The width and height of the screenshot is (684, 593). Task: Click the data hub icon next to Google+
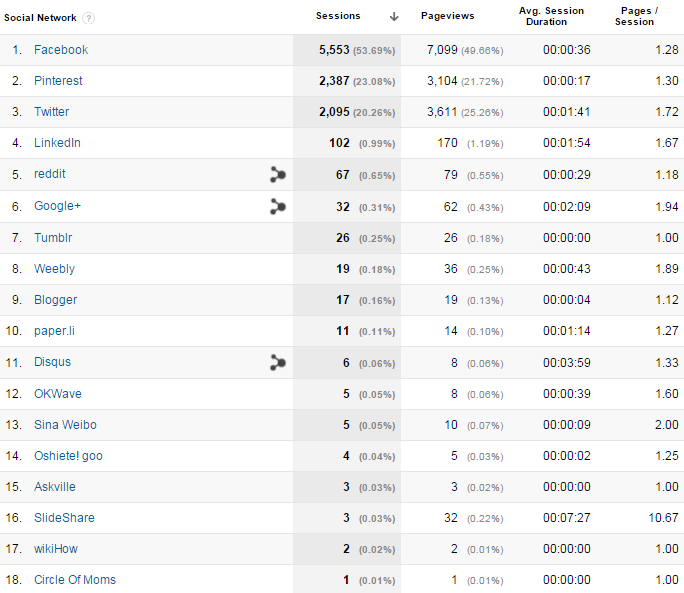pyautogui.click(x=278, y=206)
